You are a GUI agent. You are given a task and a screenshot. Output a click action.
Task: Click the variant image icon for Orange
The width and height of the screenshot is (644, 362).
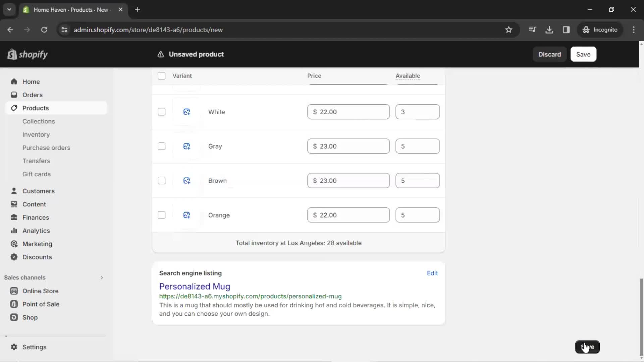[186, 215]
